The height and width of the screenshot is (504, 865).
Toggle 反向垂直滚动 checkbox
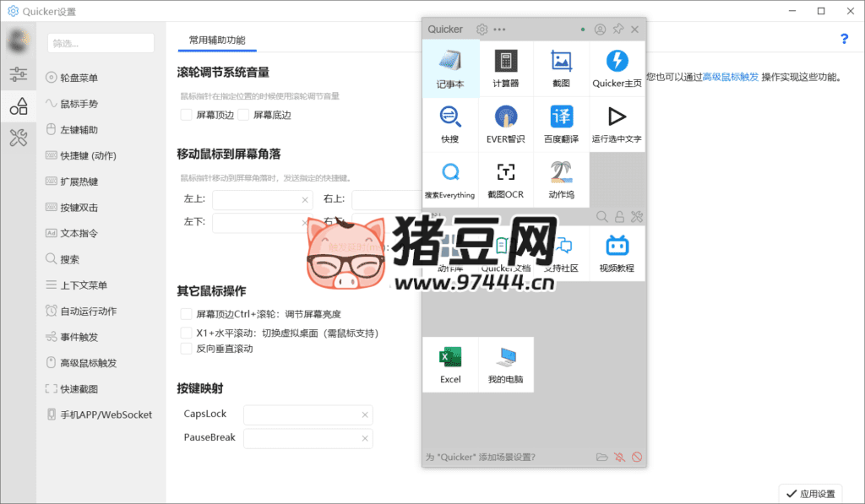coord(187,349)
